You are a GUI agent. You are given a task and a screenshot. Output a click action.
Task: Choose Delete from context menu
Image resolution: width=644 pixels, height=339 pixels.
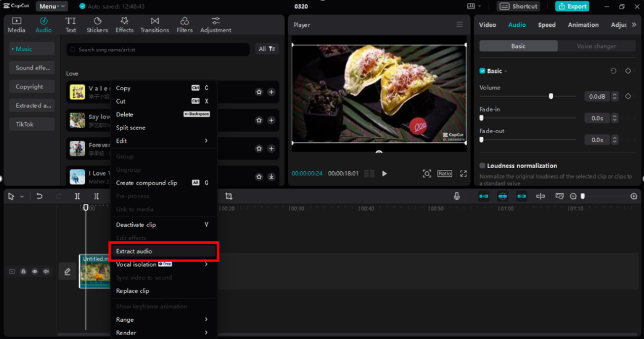tap(163, 114)
